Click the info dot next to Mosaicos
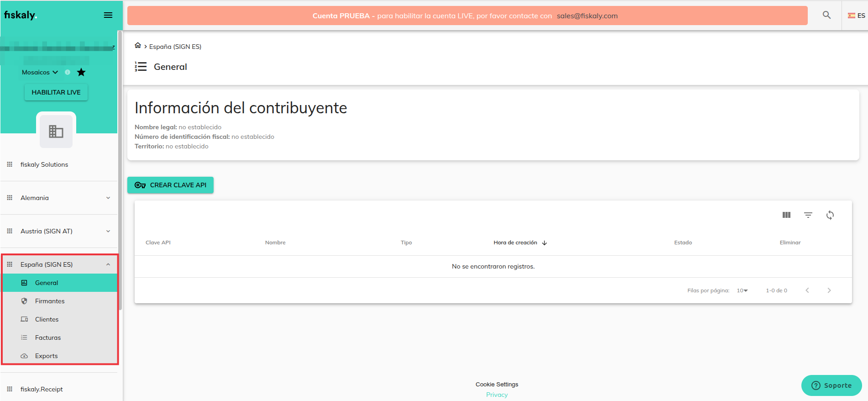868x401 pixels. [x=68, y=72]
